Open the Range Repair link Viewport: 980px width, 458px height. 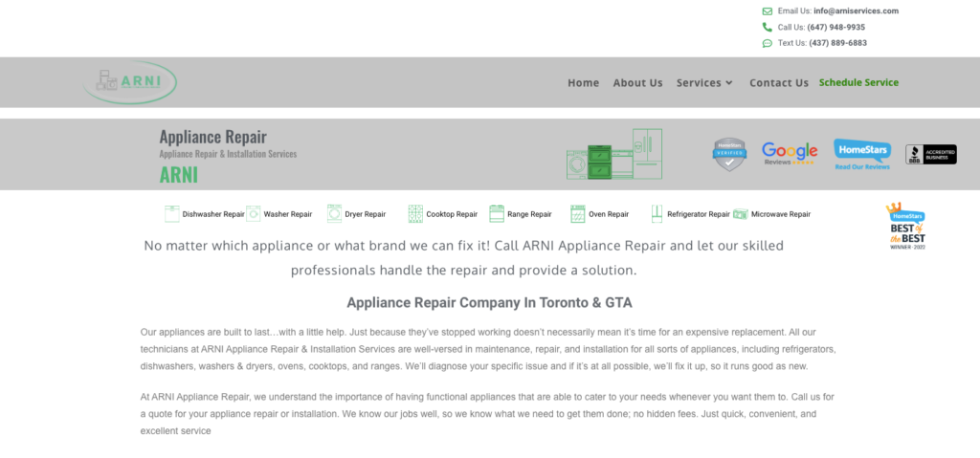[x=529, y=214]
